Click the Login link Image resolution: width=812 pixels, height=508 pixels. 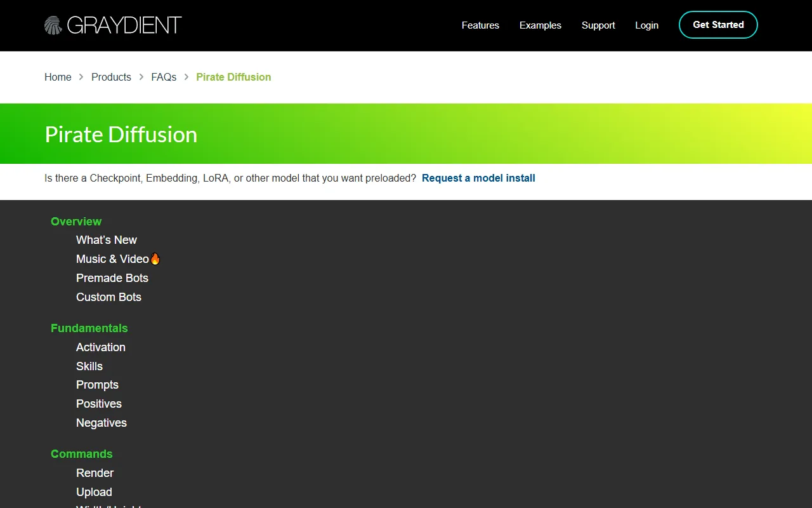coord(646,25)
